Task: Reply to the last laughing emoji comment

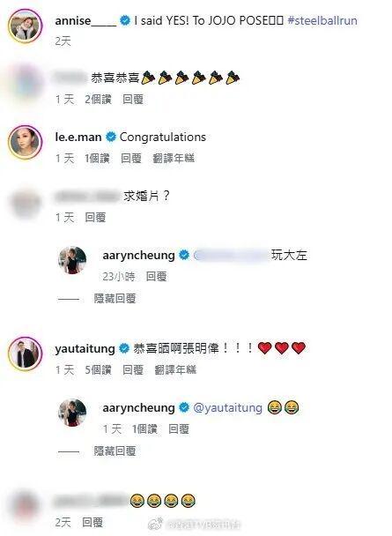Action: click(x=92, y=522)
